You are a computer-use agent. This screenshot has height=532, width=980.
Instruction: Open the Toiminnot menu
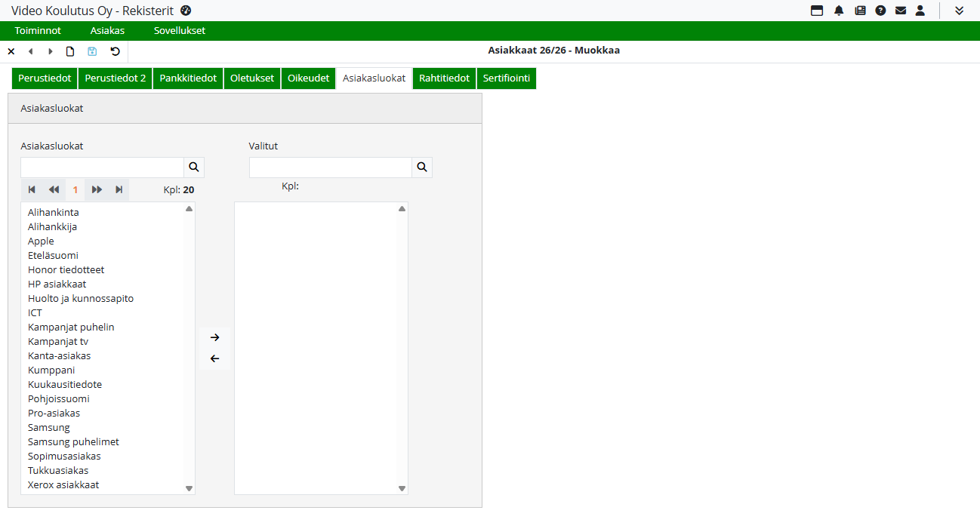pyautogui.click(x=38, y=31)
